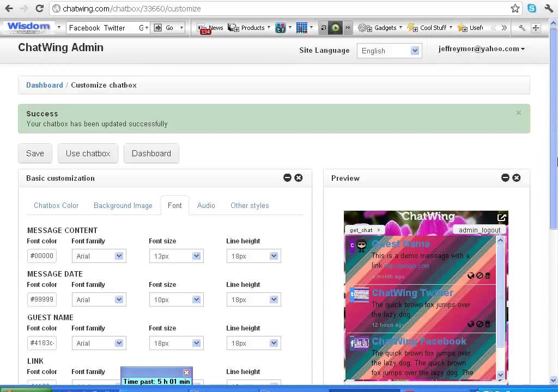The height and width of the screenshot is (392, 558).
Task: Dismiss the Success notification with the X
Action: point(519,113)
